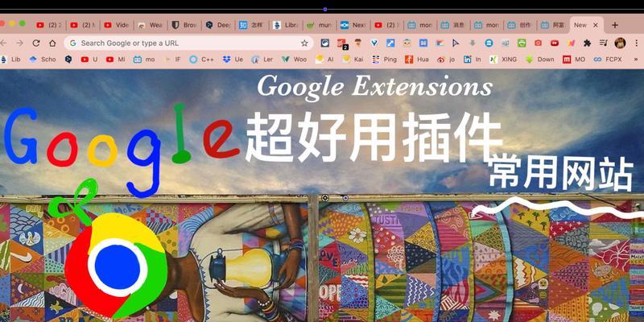Screen dimensions: 644x322
Task: Click the blue V-shaped extension icon
Action: [x=374, y=43]
